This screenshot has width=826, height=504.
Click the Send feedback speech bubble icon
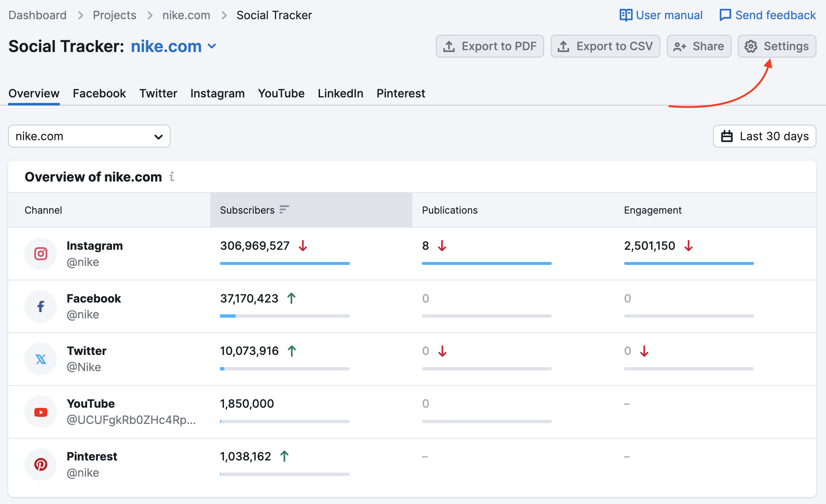[726, 15]
